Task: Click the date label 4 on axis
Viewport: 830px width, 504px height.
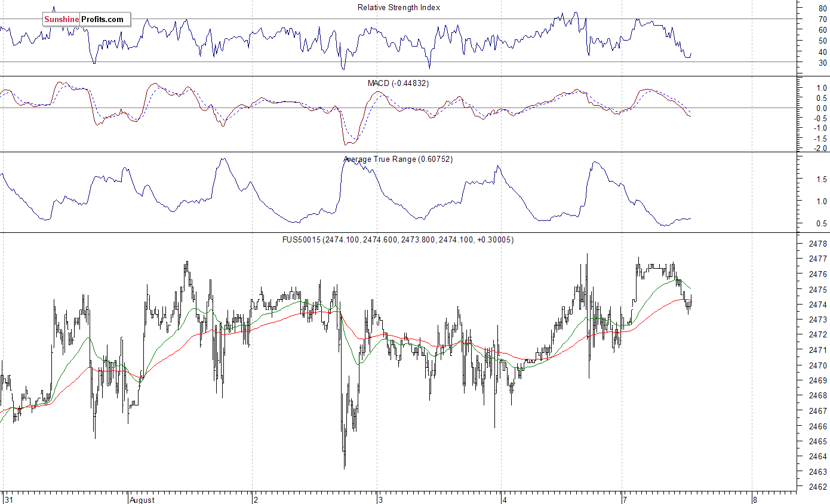Action: pyautogui.click(x=504, y=499)
